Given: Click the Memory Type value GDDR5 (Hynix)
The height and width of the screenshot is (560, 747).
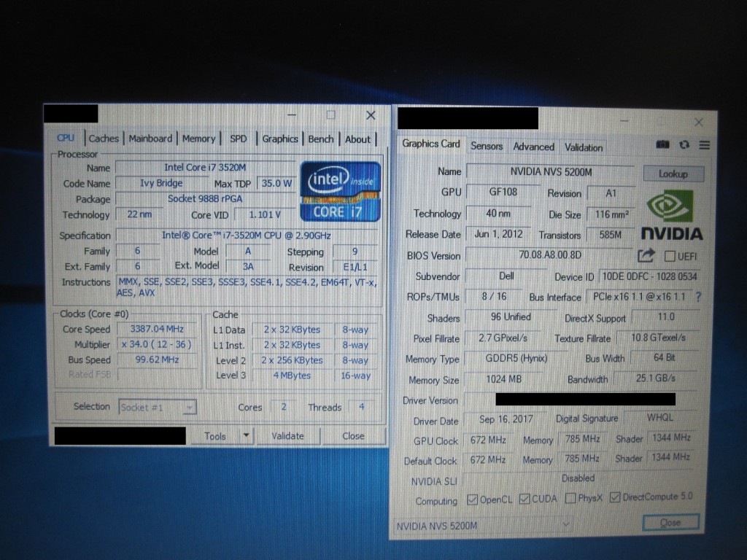Looking at the screenshot, I should tap(516, 358).
